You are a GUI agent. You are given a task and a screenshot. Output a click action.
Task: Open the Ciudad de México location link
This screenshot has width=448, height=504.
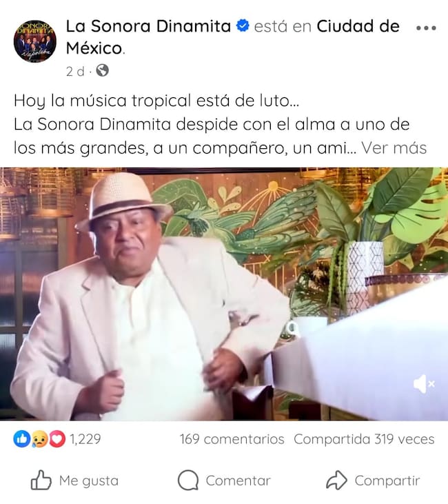click(x=233, y=37)
